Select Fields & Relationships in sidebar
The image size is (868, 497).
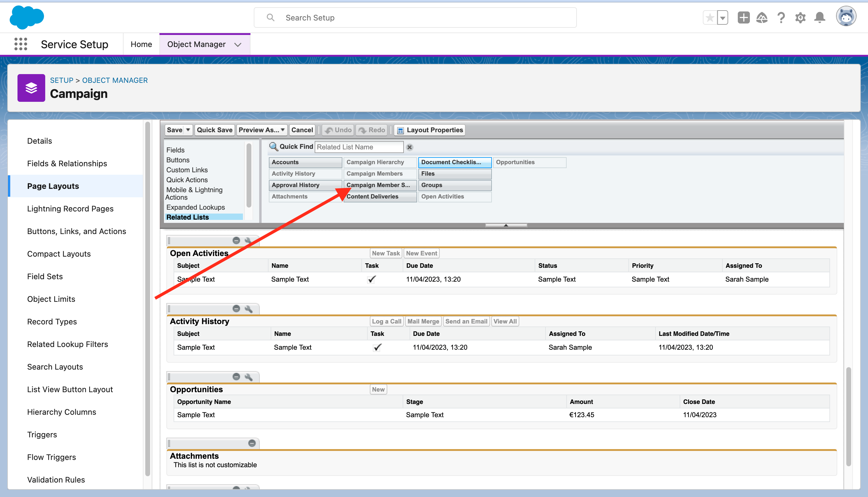[x=67, y=164]
